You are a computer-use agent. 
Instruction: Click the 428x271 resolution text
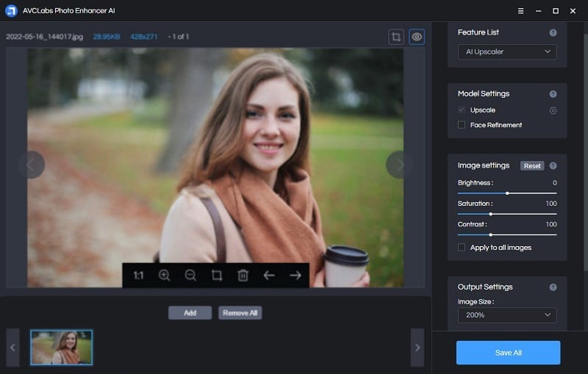pyautogui.click(x=143, y=37)
